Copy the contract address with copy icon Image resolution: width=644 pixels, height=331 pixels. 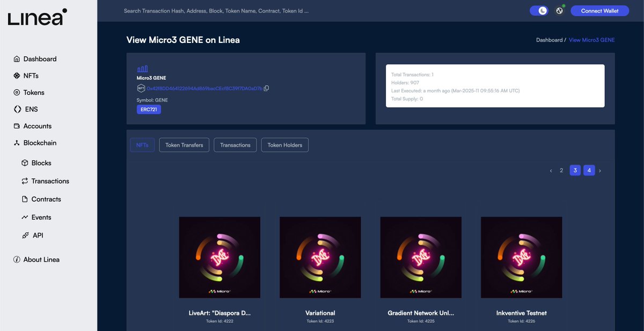point(267,89)
